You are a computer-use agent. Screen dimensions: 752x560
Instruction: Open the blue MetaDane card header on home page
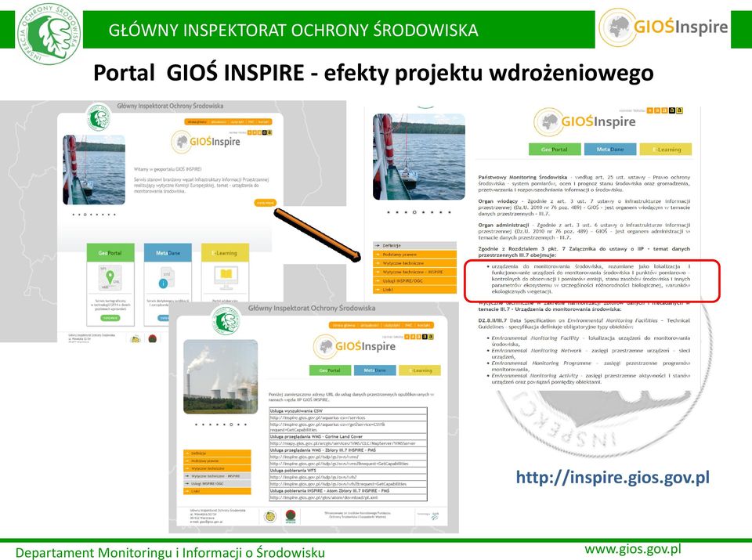pyautogui.click(x=168, y=253)
